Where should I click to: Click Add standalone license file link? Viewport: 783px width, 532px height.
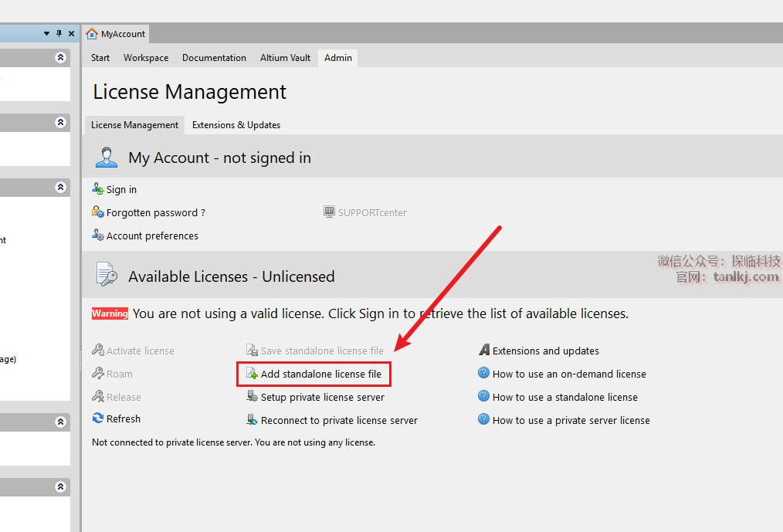321,374
